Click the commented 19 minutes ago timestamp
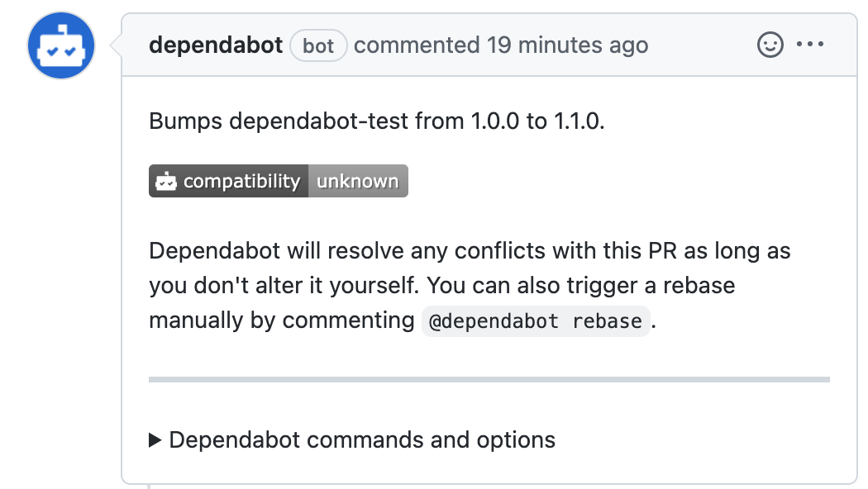 [x=500, y=45]
